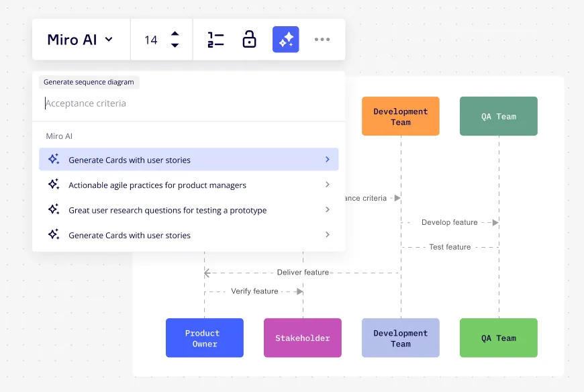Screen dimensions: 584x392
Task: Click the Develop feature arrow label
Action: pos(450,222)
